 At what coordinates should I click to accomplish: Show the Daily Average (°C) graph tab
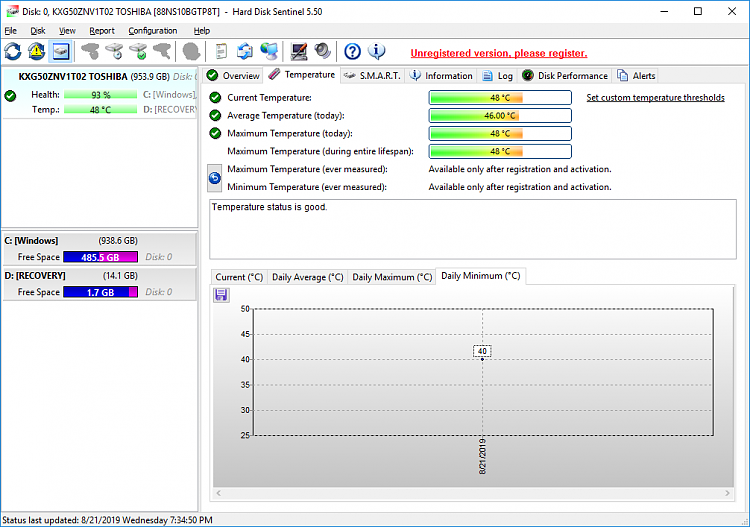[308, 277]
